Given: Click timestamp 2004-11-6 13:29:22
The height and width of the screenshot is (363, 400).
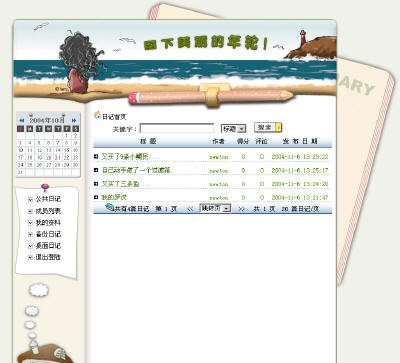Looking at the screenshot, I should point(300,157).
